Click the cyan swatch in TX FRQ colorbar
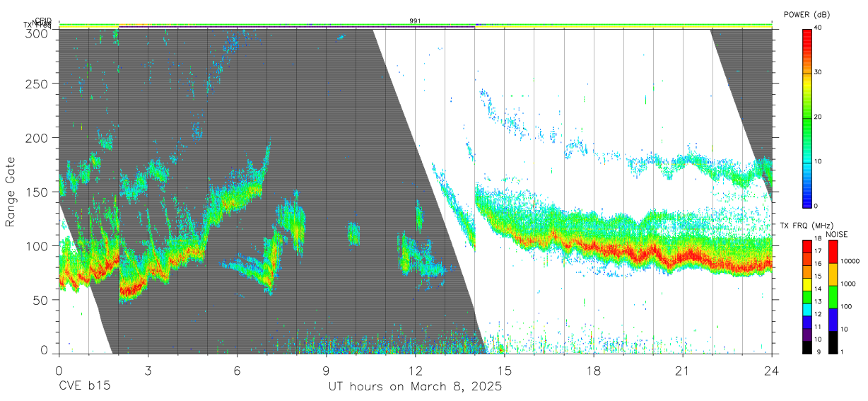Image resolution: width=868 pixels, height=401 pixels. 807,310
